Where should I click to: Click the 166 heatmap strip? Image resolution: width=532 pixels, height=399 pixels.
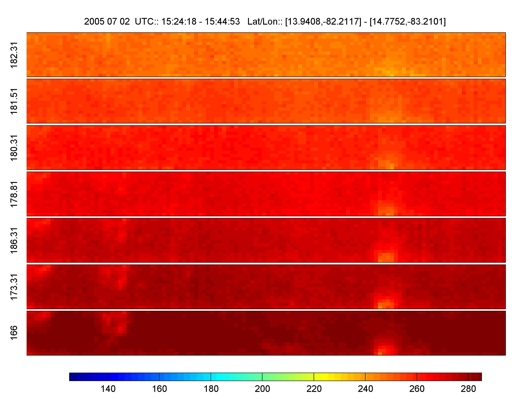[x=266, y=333]
